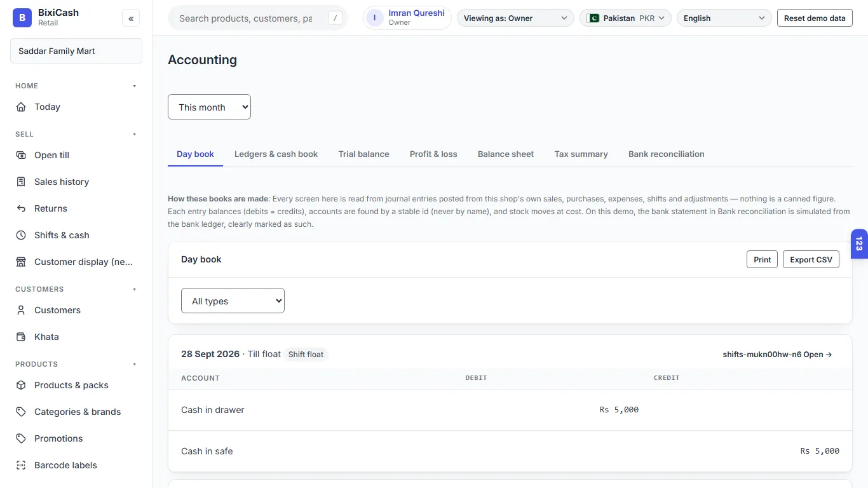Click the Customer display store icon
This screenshot has height=488, width=868.
click(21, 262)
